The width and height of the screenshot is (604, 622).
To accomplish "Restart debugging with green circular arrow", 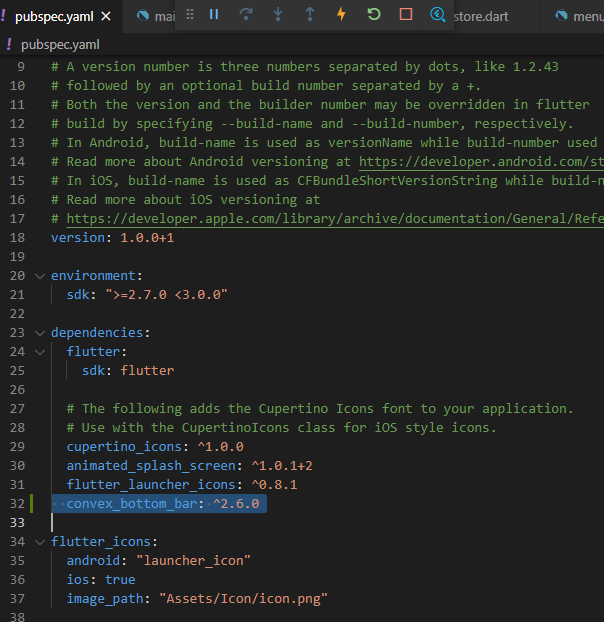I will (x=374, y=15).
